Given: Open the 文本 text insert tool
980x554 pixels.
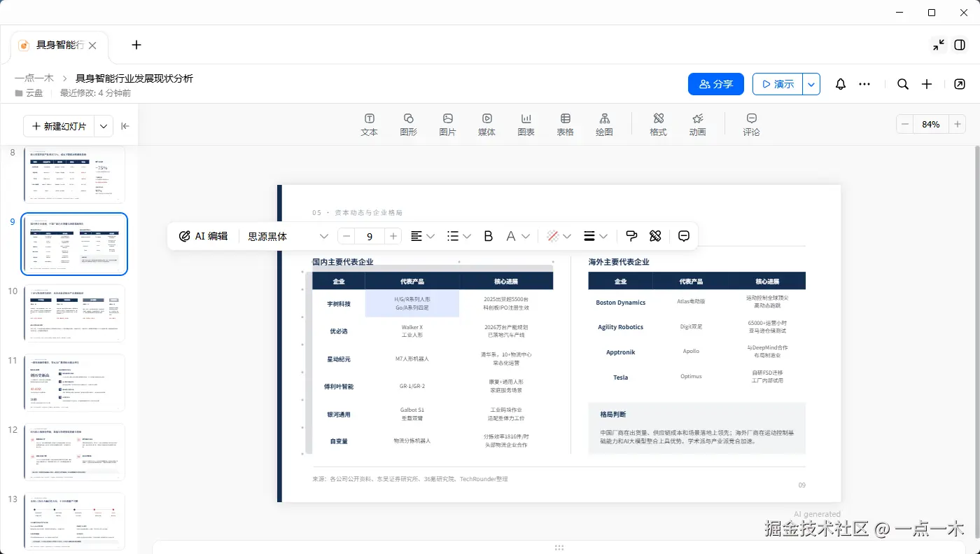Looking at the screenshot, I should click(369, 125).
